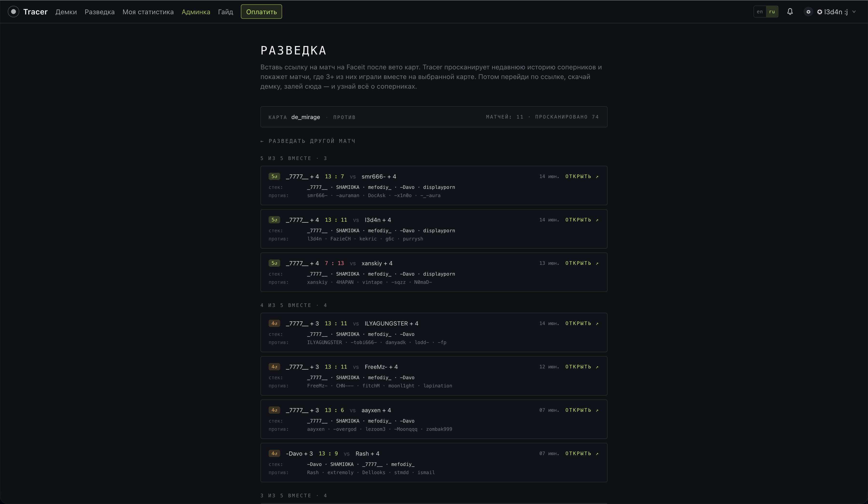Click the Tracer brand name

click(35, 12)
